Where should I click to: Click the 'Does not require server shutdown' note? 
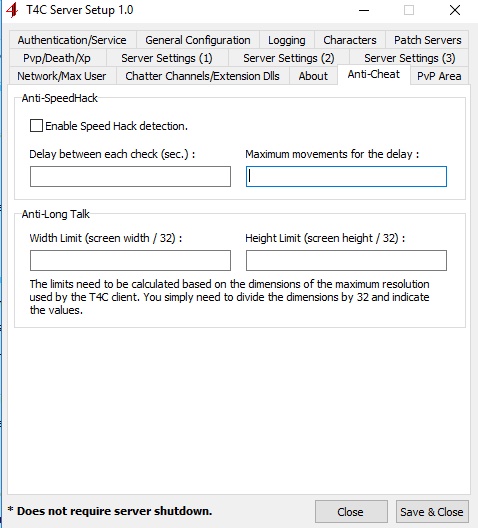[110, 511]
